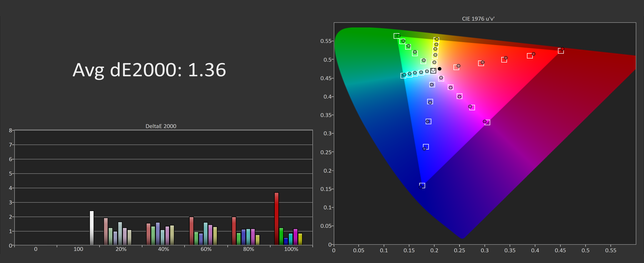644x263 pixels.
Task: Click the 100% green target square in CIE diagram
Action: click(x=396, y=36)
